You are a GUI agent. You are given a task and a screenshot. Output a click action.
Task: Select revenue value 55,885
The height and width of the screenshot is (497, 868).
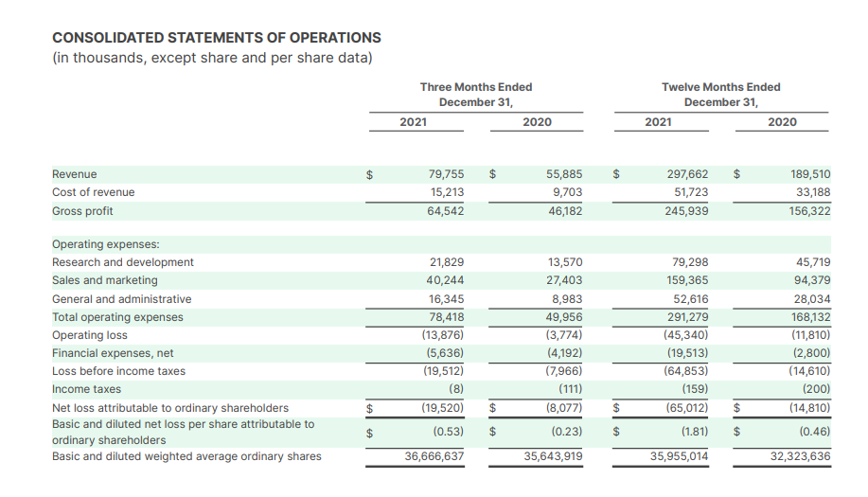(564, 174)
